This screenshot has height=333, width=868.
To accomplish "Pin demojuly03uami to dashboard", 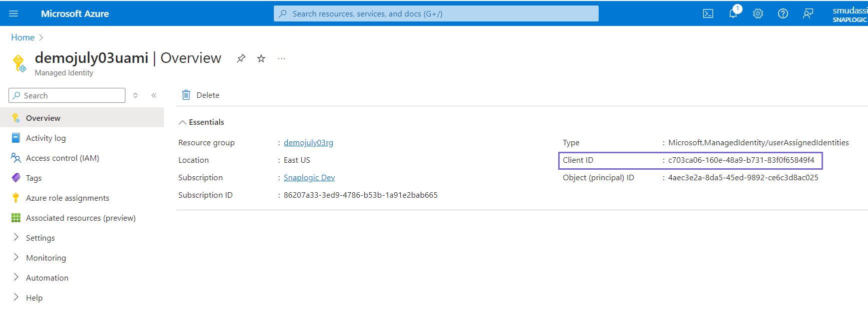I will [241, 58].
